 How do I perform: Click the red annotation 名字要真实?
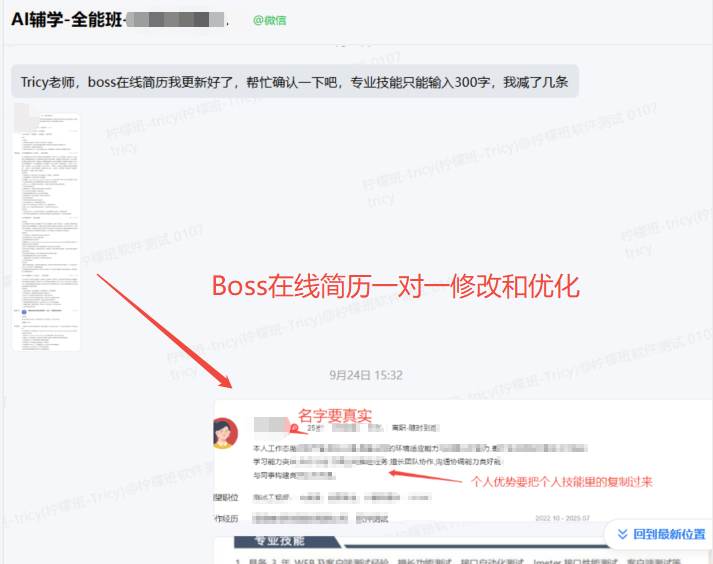335,414
